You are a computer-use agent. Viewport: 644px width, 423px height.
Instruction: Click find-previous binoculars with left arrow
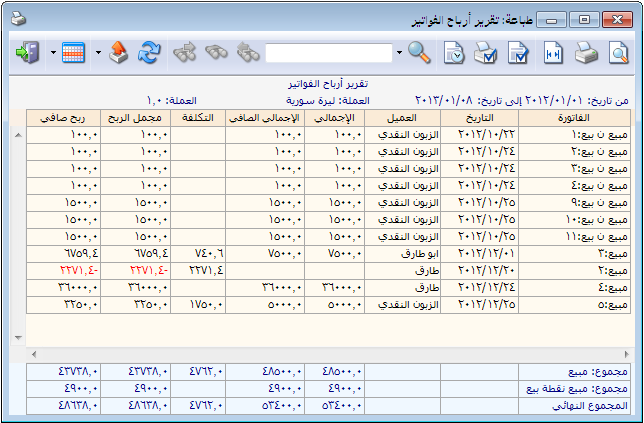(x=248, y=53)
